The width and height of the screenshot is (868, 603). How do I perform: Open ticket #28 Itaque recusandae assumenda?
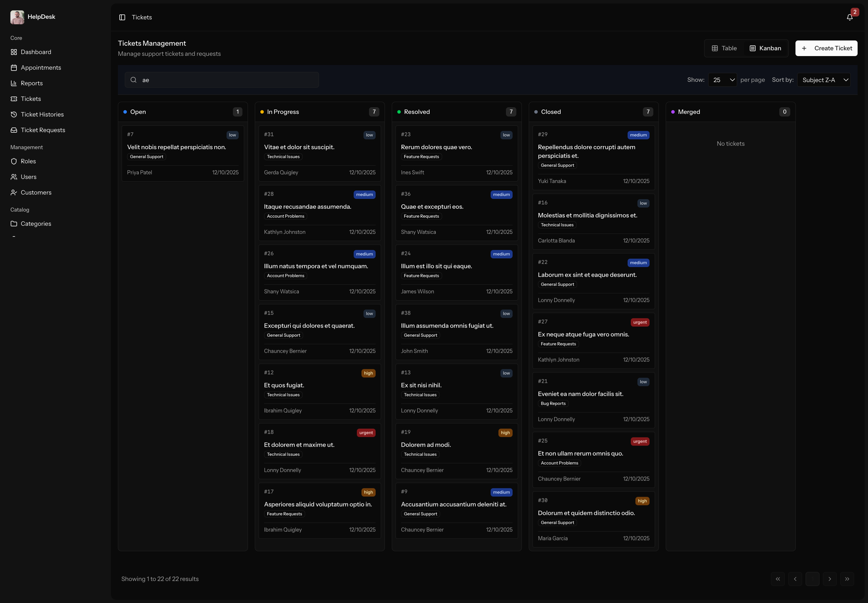pyautogui.click(x=320, y=213)
